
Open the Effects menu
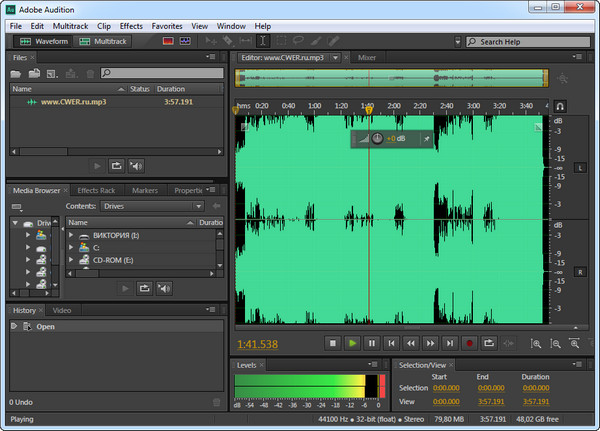[130, 25]
